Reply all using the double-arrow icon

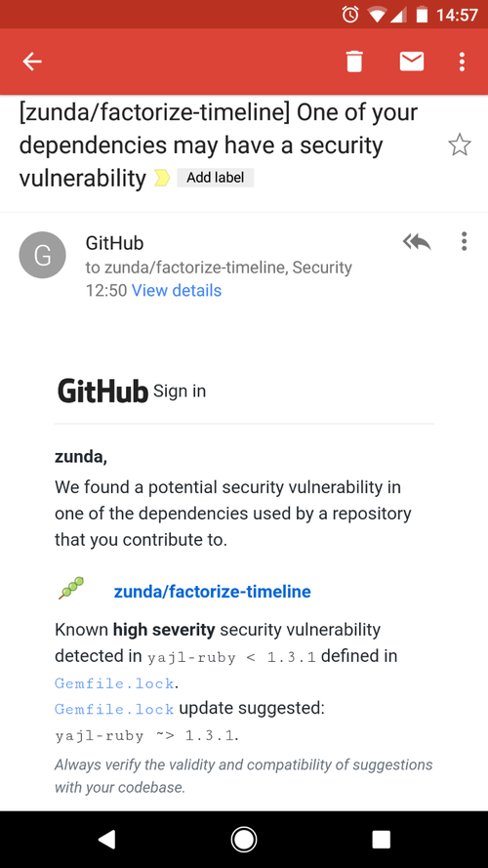(x=417, y=242)
